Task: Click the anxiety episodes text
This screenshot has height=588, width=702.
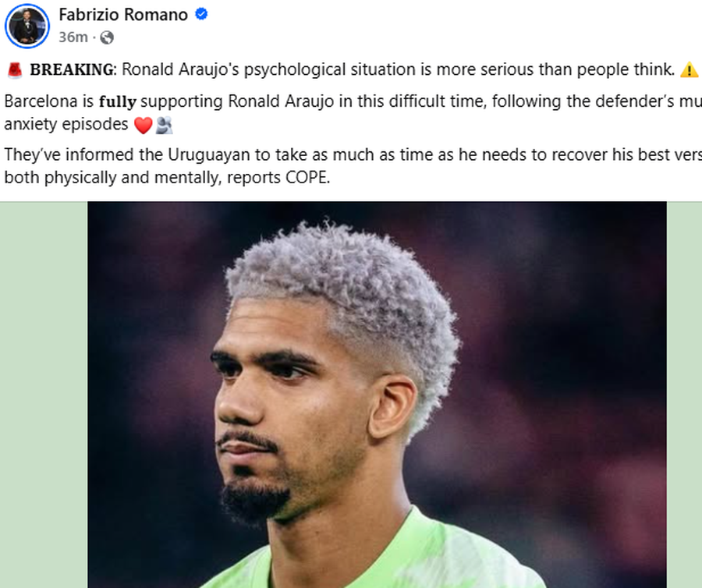Action: coord(66,125)
